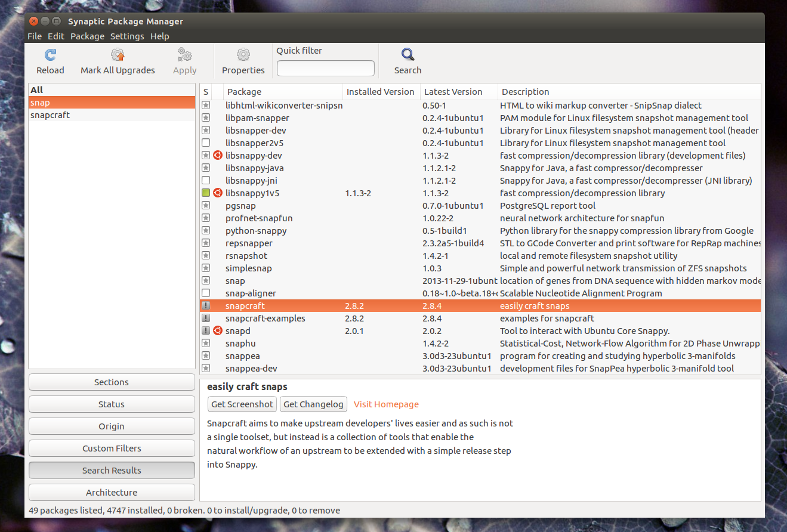Click status box of libhtml-wikiconverter-snipsnap
Screen dimensions: 787x532
click(206, 106)
